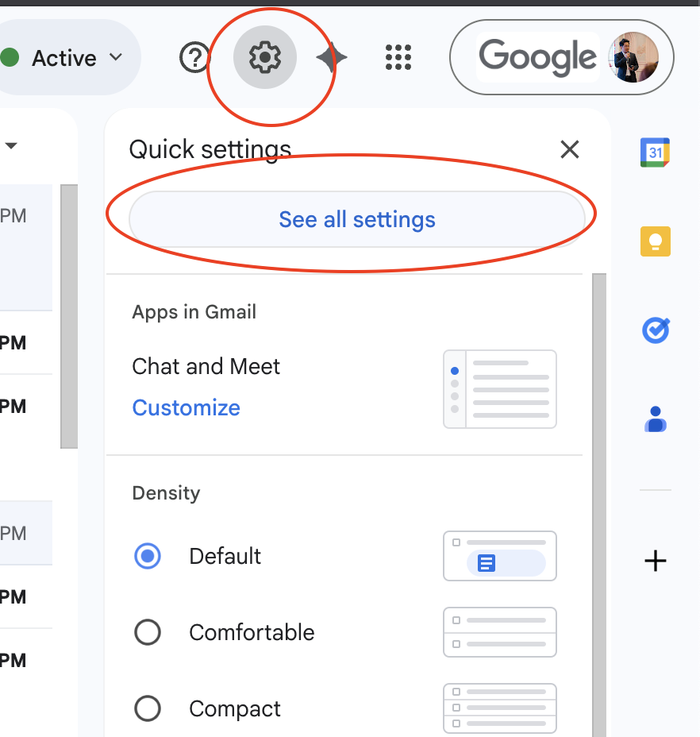Open Google Keep from side panel
Viewport: 700px width, 737px height.
pyautogui.click(x=655, y=241)
